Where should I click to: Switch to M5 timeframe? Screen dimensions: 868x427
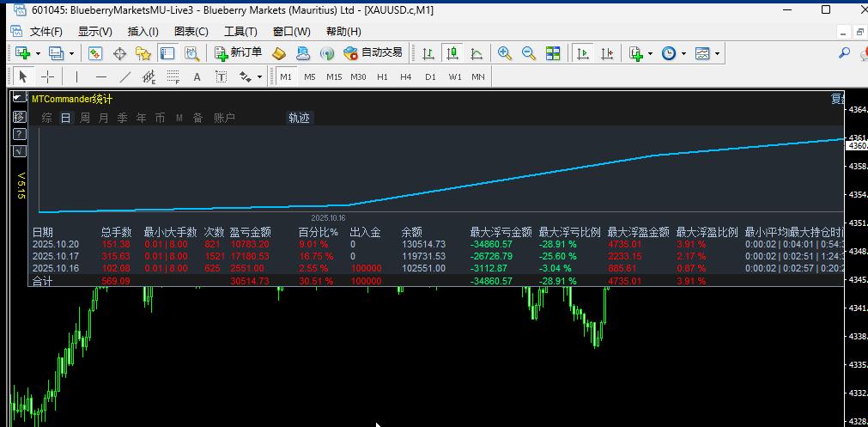coord(309,76)
